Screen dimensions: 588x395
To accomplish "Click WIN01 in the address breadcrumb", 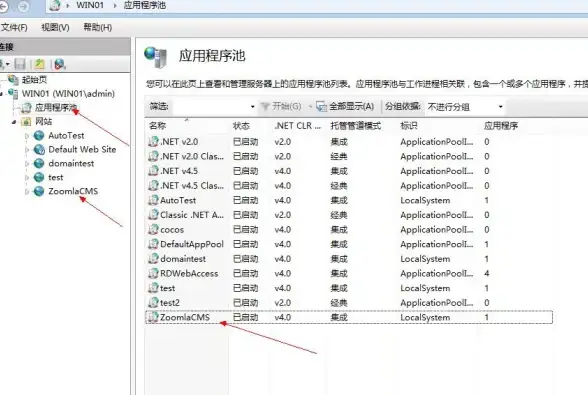I will (x=90, y=5).
